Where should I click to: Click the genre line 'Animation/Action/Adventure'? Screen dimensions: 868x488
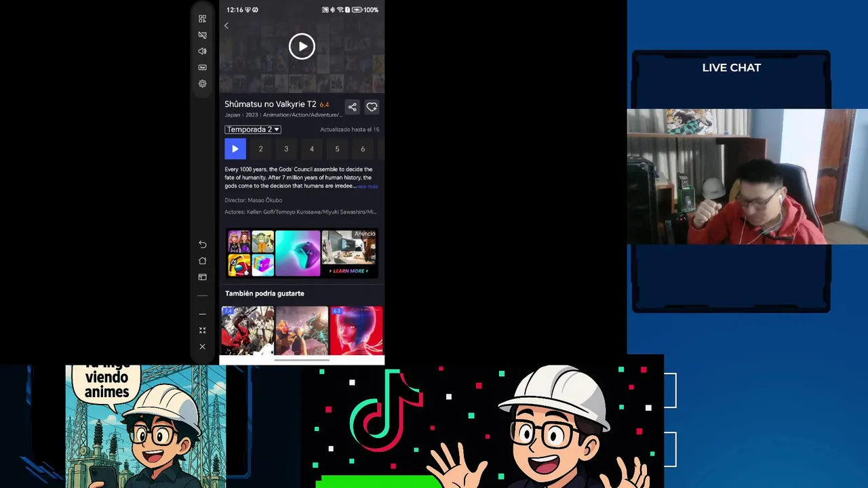(x=302, y=115)
